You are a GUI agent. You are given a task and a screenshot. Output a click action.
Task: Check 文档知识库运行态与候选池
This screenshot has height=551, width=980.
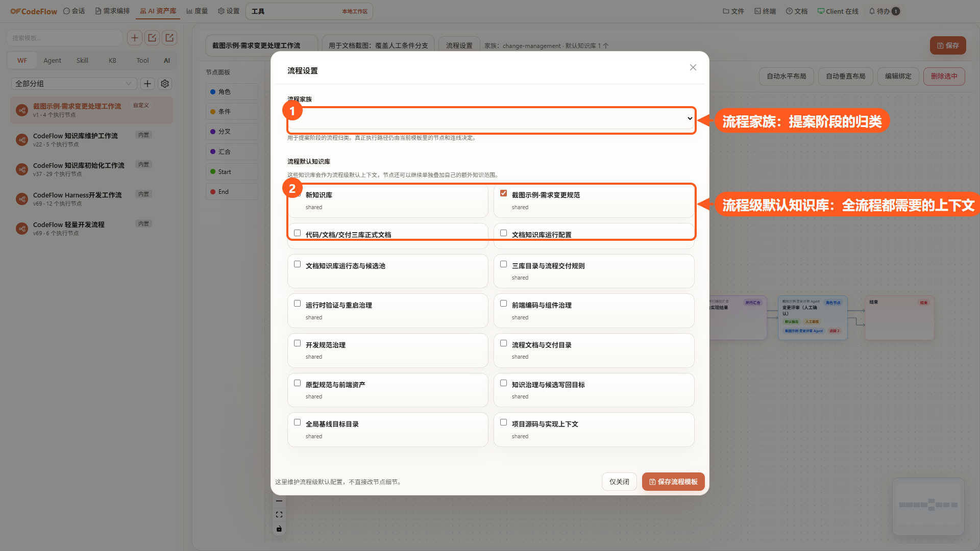click(x=298, y=264)
